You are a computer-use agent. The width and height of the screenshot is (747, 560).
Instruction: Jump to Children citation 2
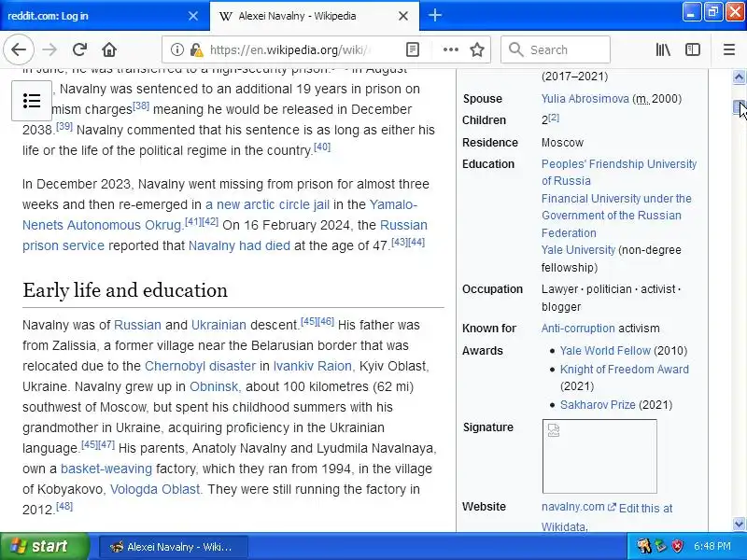click(x=554, y=118)
